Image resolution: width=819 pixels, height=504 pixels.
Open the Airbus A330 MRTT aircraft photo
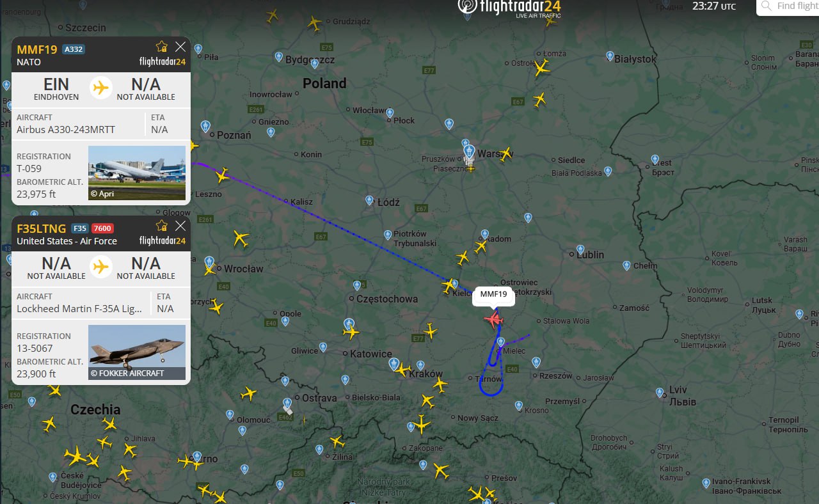(137, 173)
